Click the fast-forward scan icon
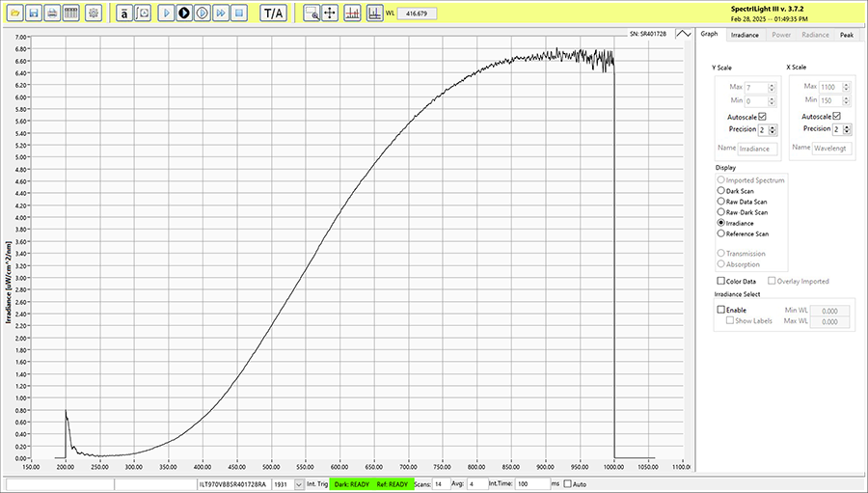 pyautogui.click(x=221, y=14)
